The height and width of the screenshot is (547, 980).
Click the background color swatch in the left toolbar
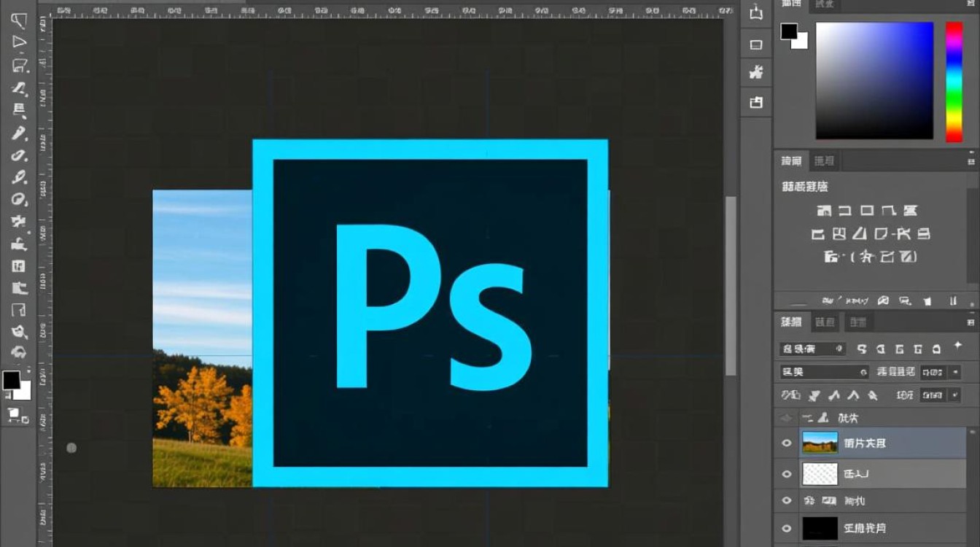(x=24, y=392)
